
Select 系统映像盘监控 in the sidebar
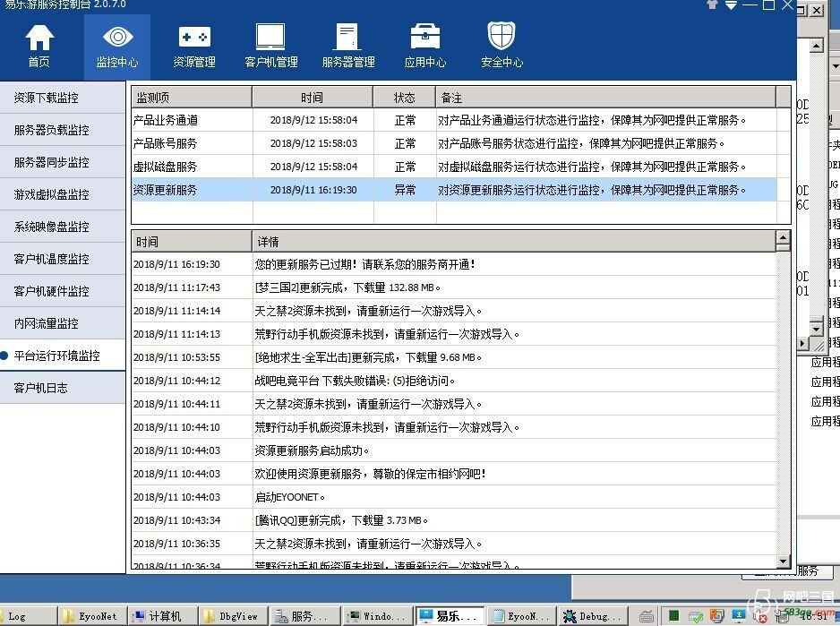coord(63,227)
